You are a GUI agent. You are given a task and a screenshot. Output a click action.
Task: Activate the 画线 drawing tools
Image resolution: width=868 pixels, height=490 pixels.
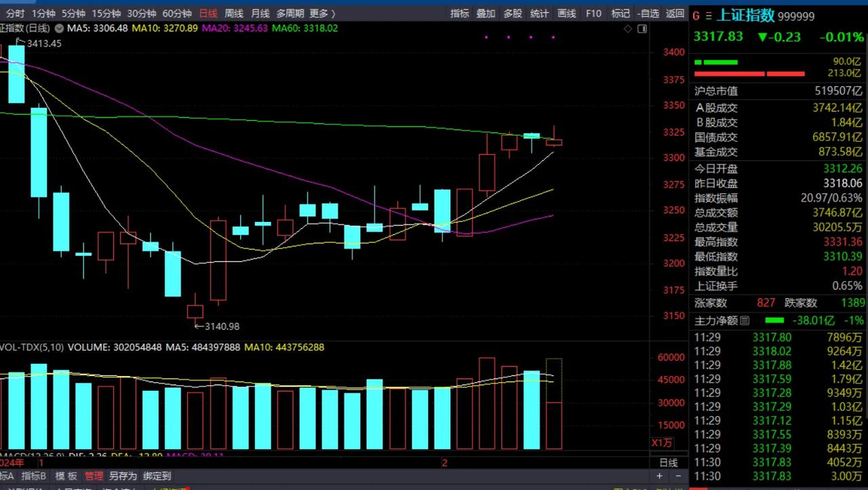click(567, 14)
